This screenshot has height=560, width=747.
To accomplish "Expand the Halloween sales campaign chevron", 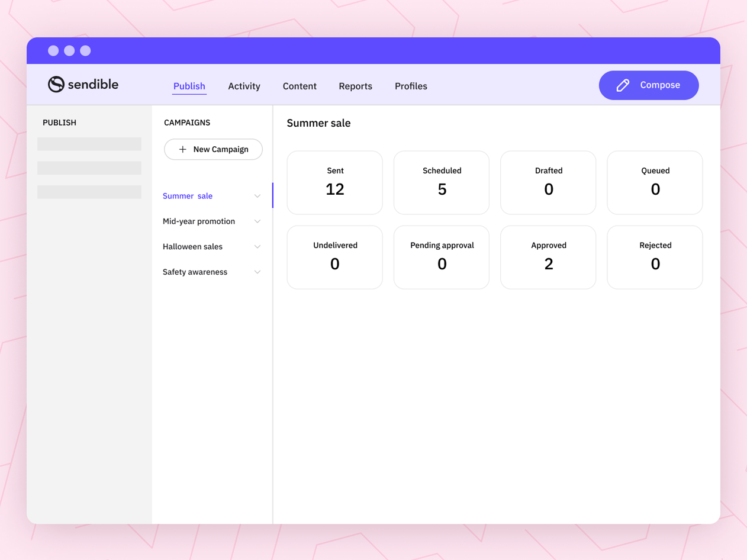I will coord(257,246).
